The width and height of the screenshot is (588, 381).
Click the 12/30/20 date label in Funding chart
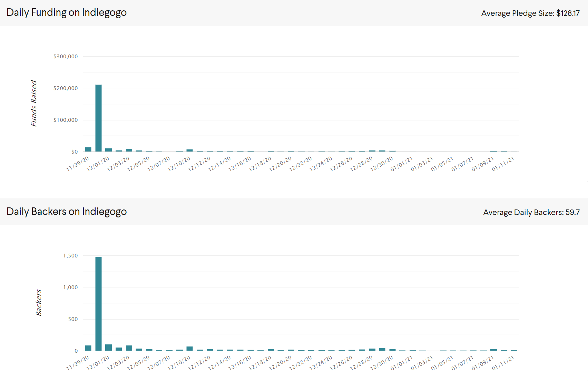382,164
